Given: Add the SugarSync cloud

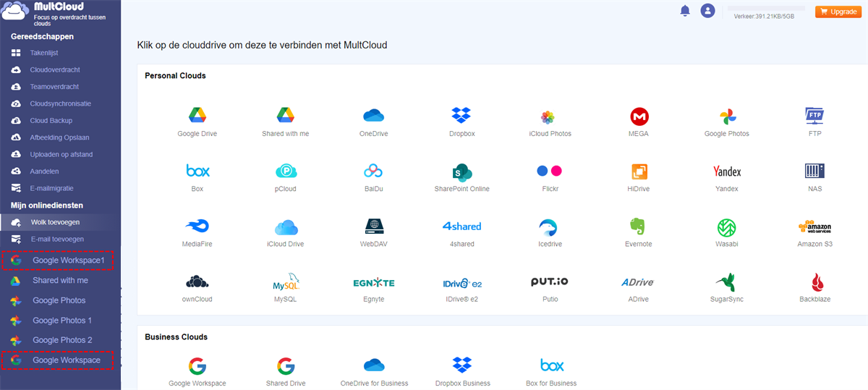Looking at the screenshot, I should point(726,282).
